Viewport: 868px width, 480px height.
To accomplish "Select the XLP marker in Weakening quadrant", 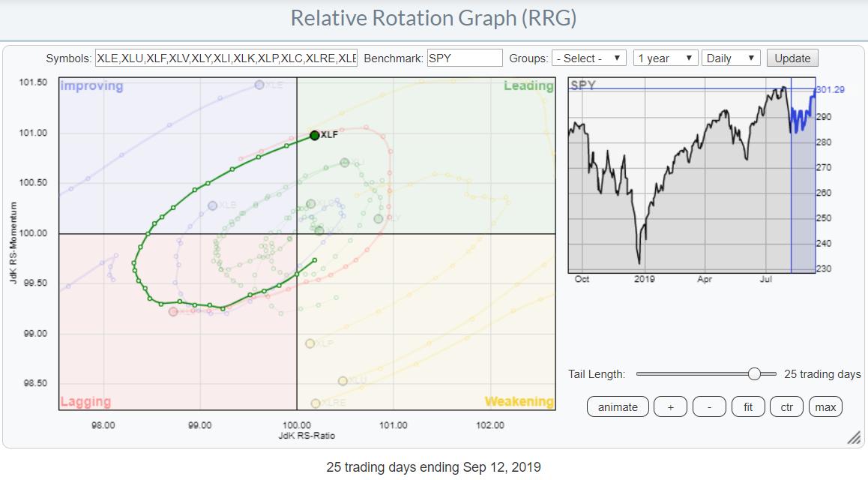I will coord(310,343).
